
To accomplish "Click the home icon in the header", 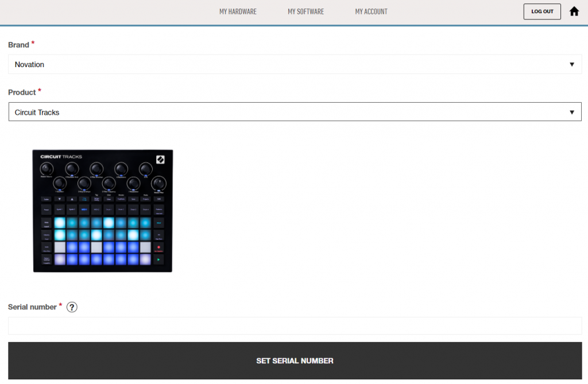I will 574,11.
